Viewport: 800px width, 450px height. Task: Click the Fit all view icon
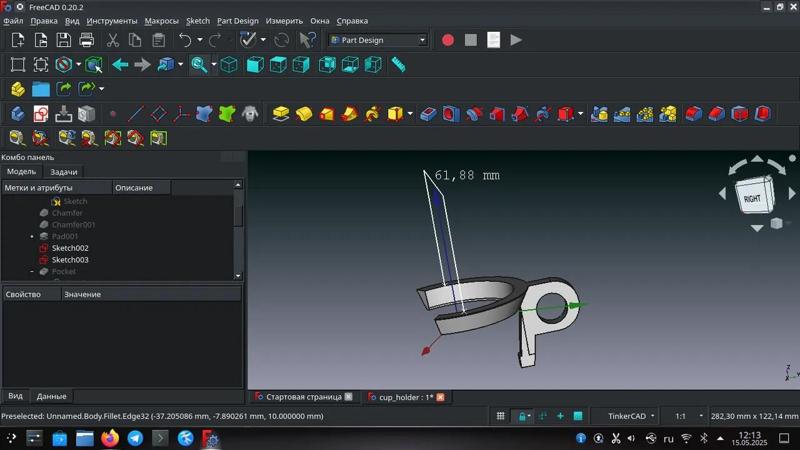[x=18, y=65]
